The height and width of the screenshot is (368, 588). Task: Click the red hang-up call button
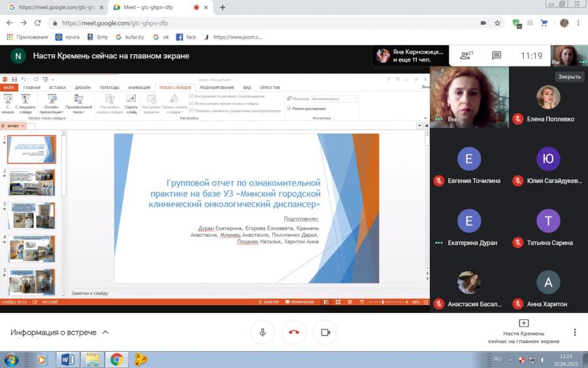point(294,332)
